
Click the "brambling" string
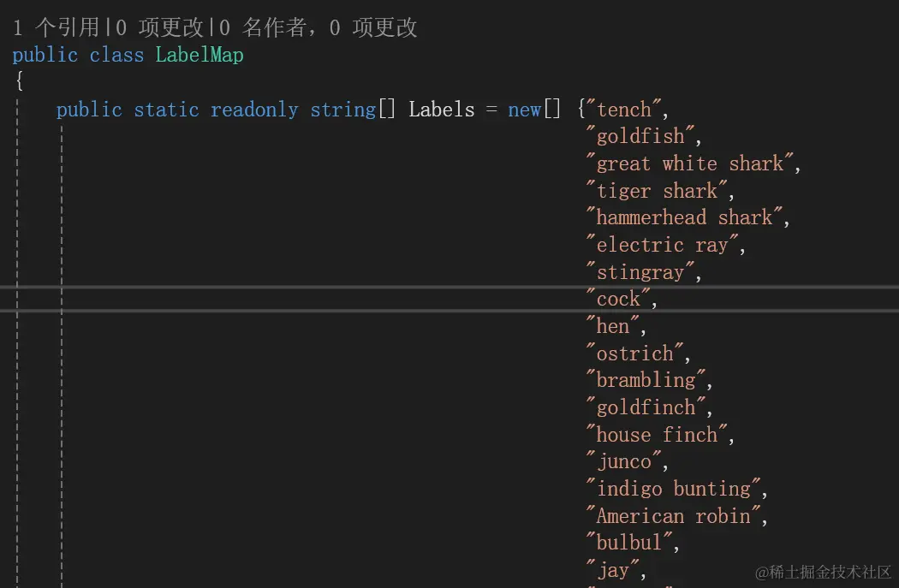646,380
